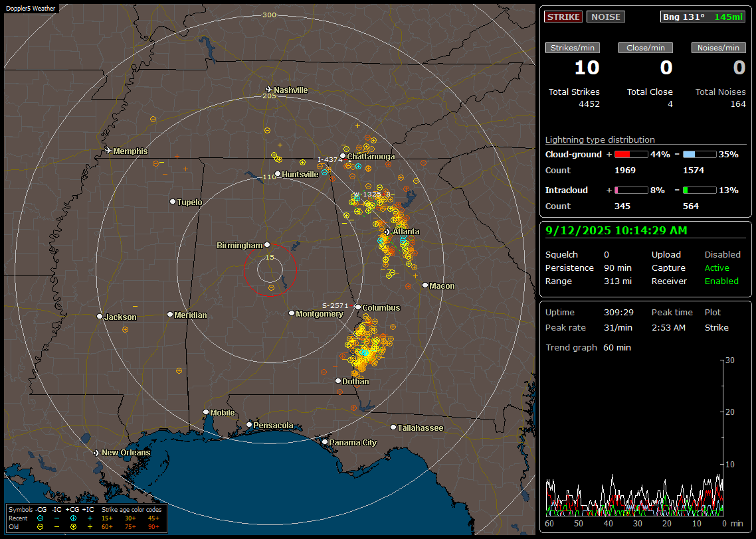The width and height of the screenshot is (756, 539).
Task: Click the Tallahassee city marker
Action: [x=393, y=427]
